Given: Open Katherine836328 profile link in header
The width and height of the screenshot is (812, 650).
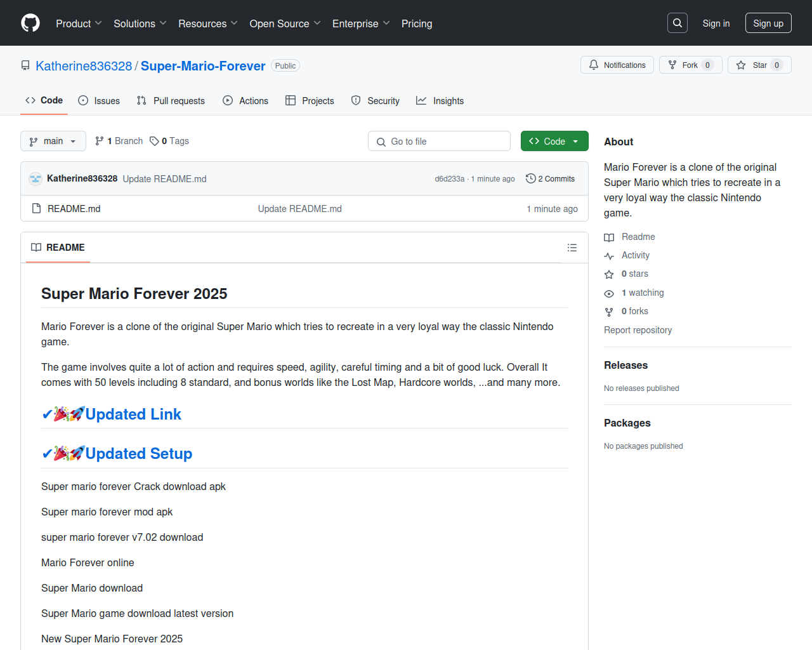Looking at the screenshot, I should (84, 66).
